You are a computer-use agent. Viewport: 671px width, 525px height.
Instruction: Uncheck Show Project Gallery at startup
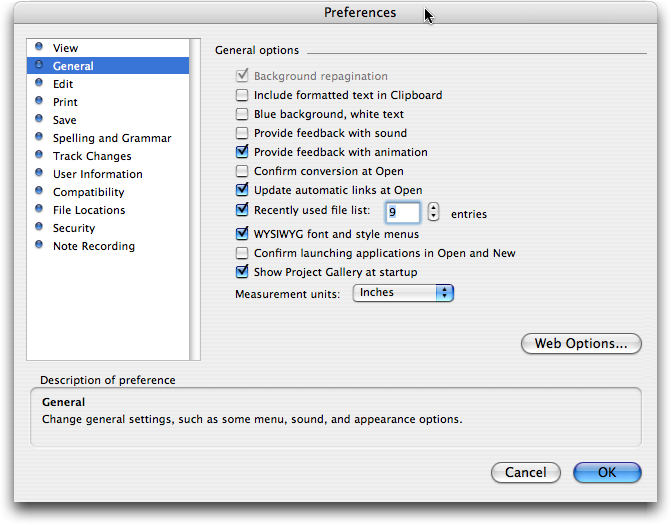point(242,272)
